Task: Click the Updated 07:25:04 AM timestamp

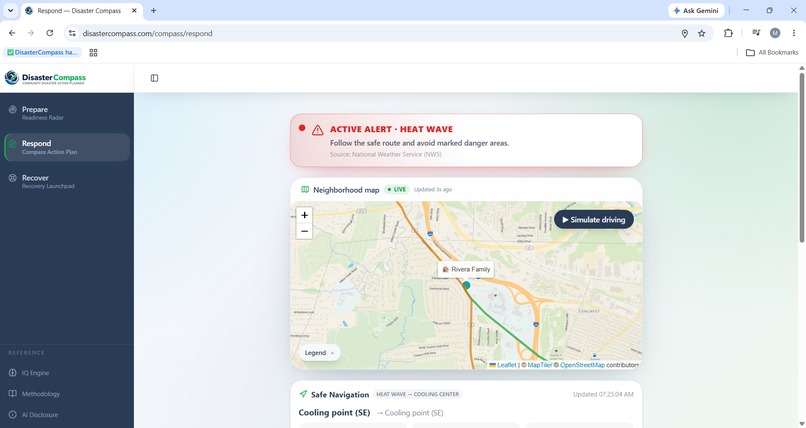Action: (603, 395)
